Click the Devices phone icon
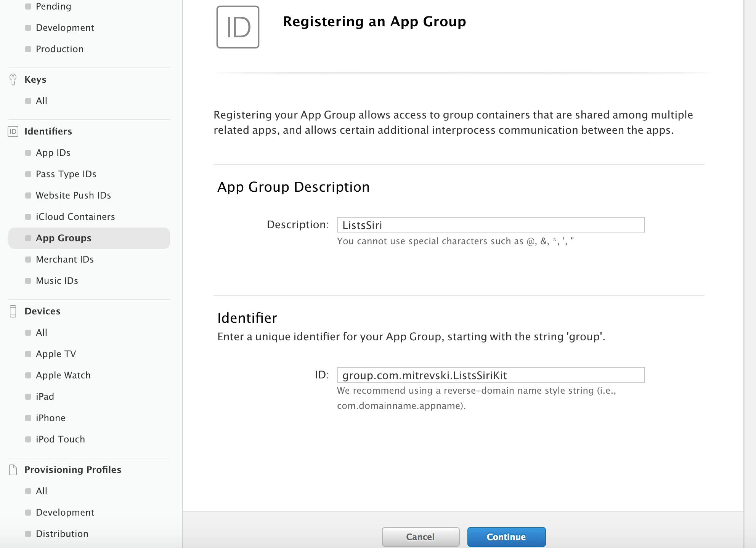This screenshot has width=756, height=548. (x=13, y=311)
